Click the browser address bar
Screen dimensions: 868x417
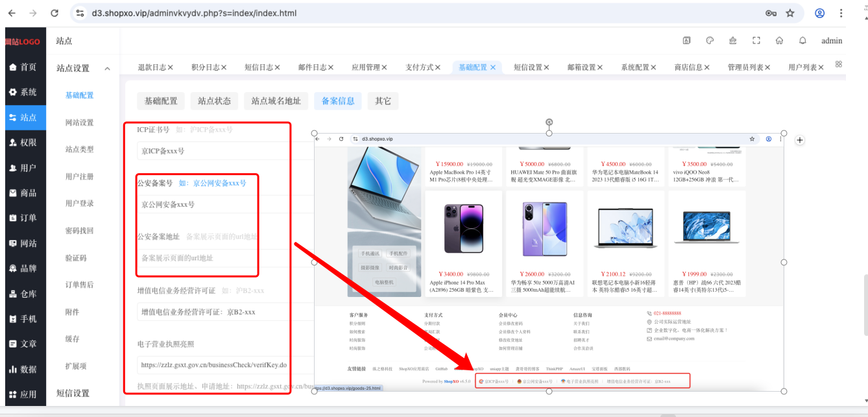(415, 13)
